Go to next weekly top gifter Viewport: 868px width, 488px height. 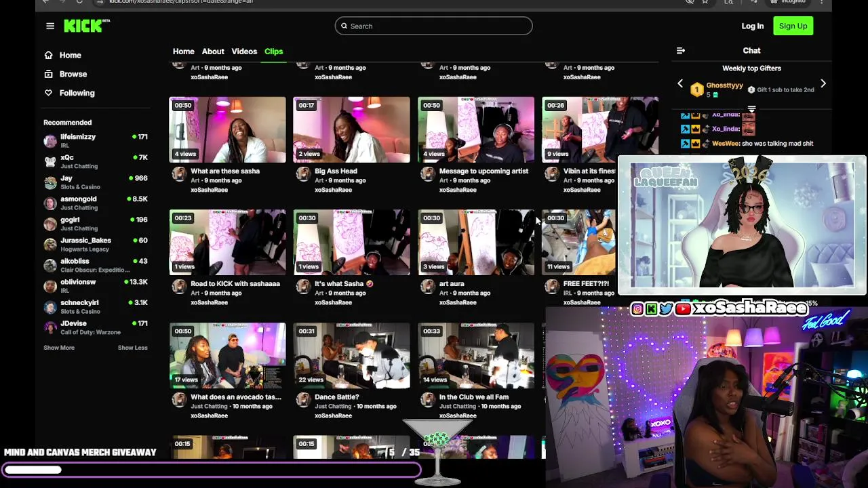[823, 84]
